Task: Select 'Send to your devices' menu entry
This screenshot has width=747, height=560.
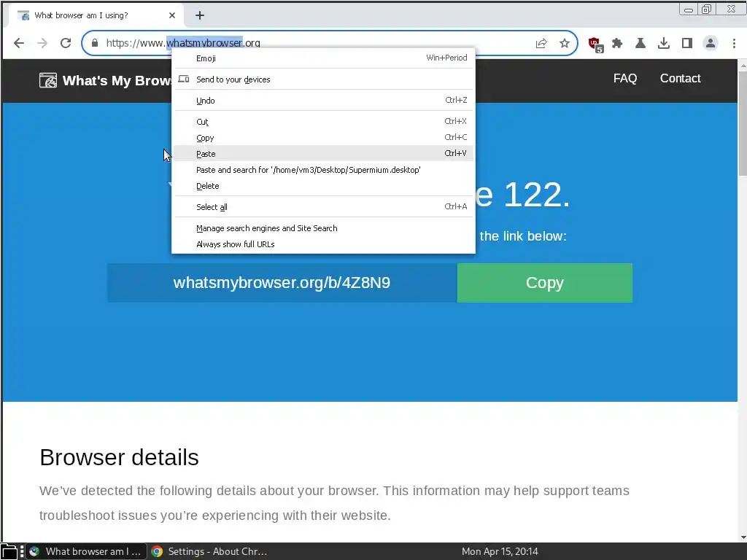Action: tap(323, 79)
